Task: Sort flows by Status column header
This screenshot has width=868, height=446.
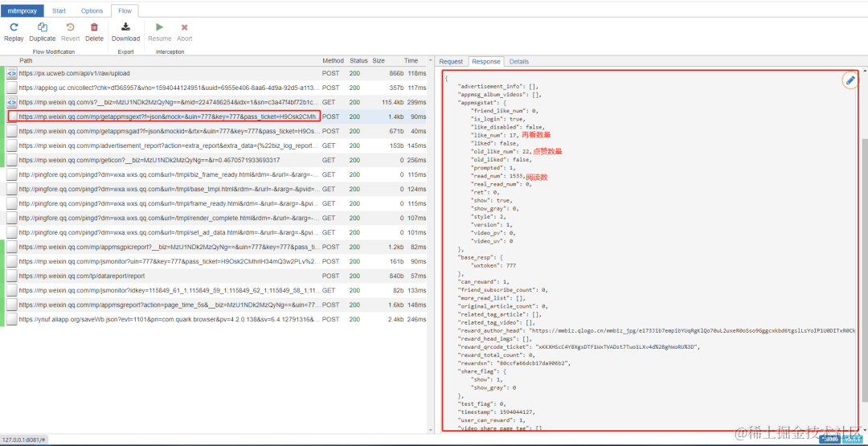Action: pyautogui.click(x=358, y=61)
